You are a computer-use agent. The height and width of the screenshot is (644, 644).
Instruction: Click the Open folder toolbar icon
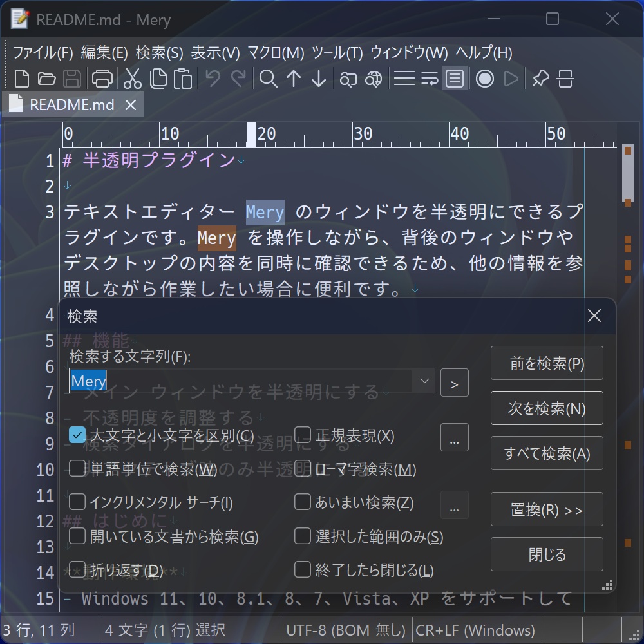point(46,78)
